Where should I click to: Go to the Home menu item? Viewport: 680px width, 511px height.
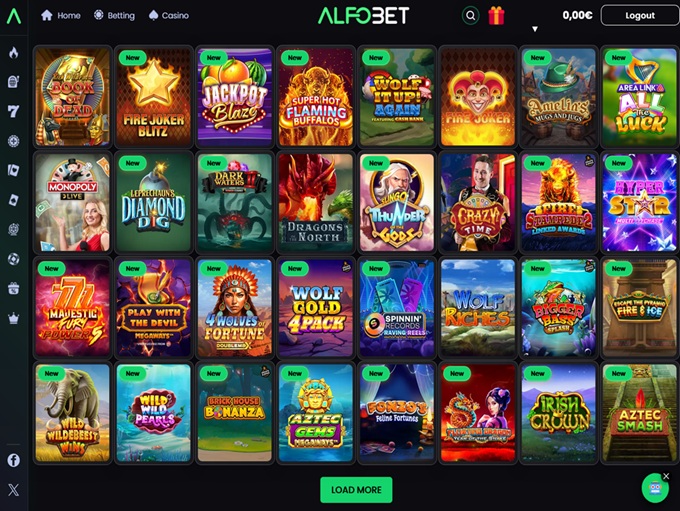[61, 16]
